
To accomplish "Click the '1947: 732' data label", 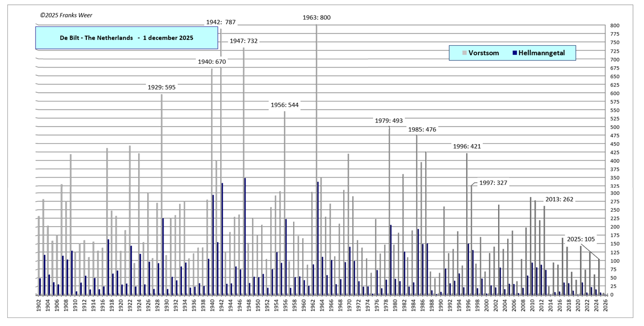I will [243, 41].
